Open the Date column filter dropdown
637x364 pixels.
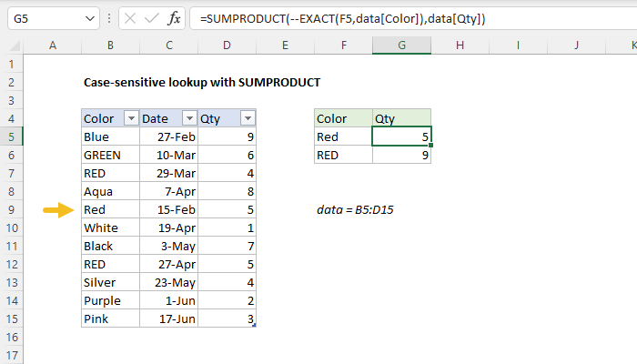(x=189, y=118)
